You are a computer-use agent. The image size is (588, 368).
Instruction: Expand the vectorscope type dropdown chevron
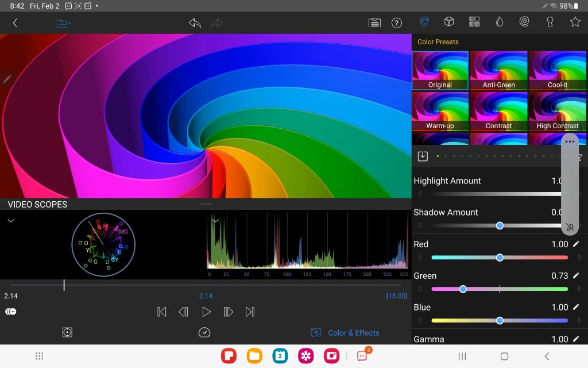pyautogui.click(x=10, y=220)
